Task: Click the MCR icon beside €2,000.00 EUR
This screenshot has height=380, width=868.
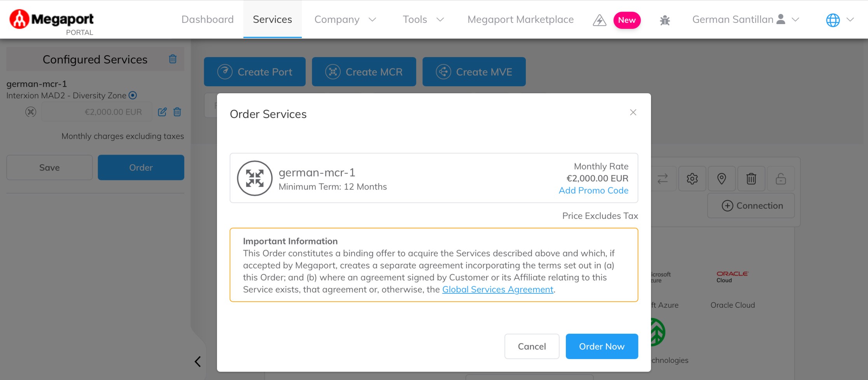Action: tap(31, 112)
